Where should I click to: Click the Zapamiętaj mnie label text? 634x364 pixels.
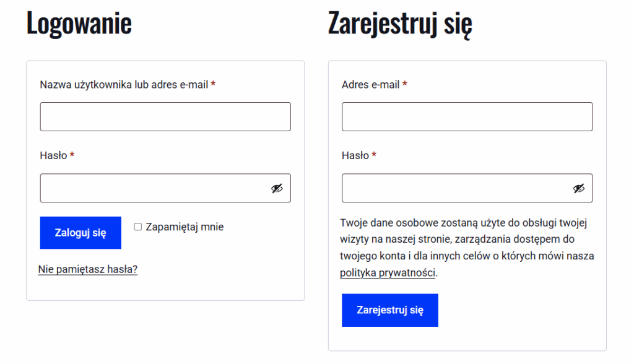pyautogui.click(x=185, y=227)
